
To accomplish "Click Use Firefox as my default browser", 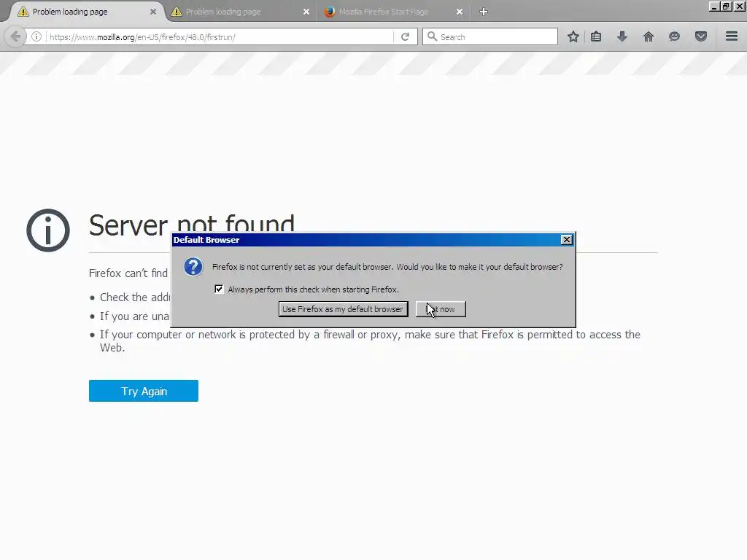I will (x=343, y=309).
